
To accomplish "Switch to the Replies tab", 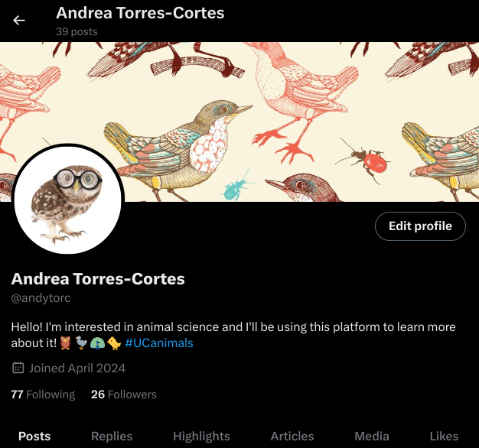I will point(112,436).
